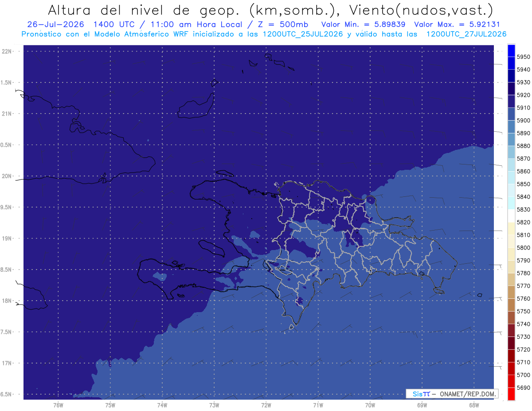532x411 pixels.
Task: Click the '72W' longitude axis label
Action: tap(266, 405)
